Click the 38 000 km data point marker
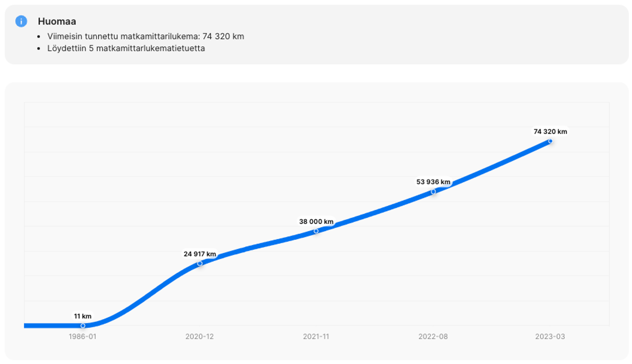The height and width of the screenshot is (364, 632). pyautogui.click(x=316, y=231)
